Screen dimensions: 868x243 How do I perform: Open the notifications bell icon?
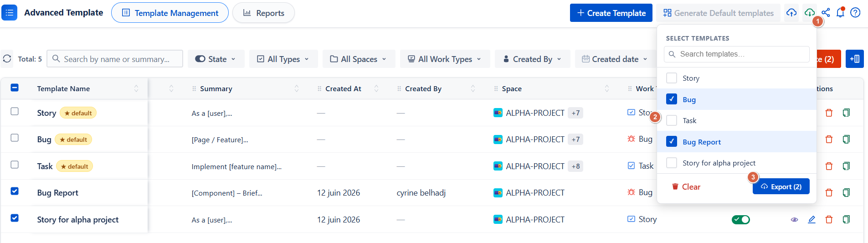(840, 13)
